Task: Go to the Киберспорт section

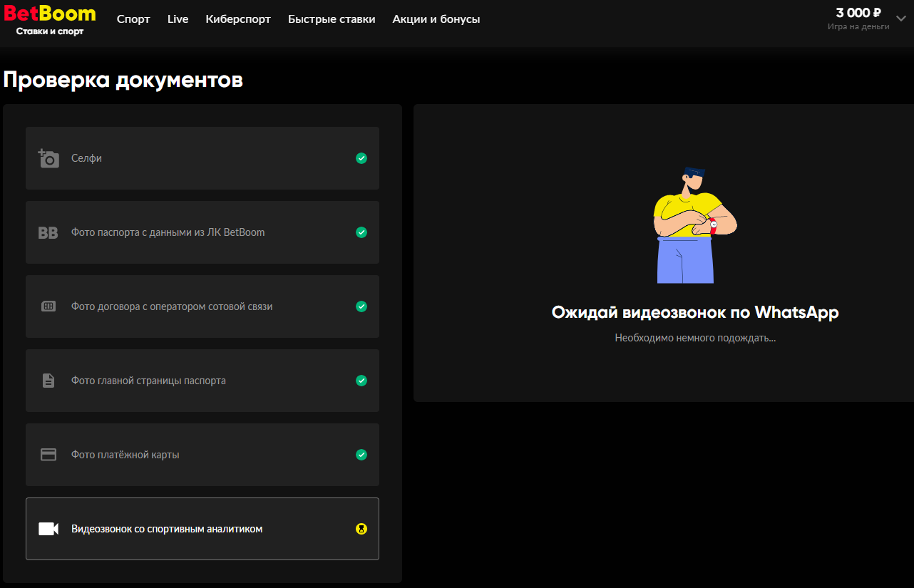Action: point(238,19)
